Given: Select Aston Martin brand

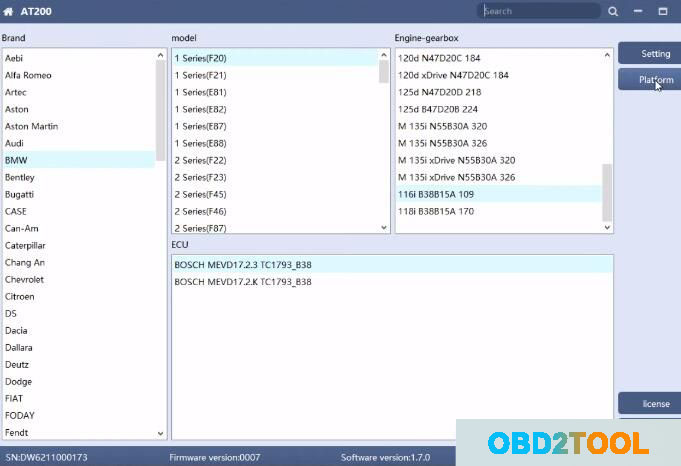Looking at the screenshot, I should coord(79,126).
